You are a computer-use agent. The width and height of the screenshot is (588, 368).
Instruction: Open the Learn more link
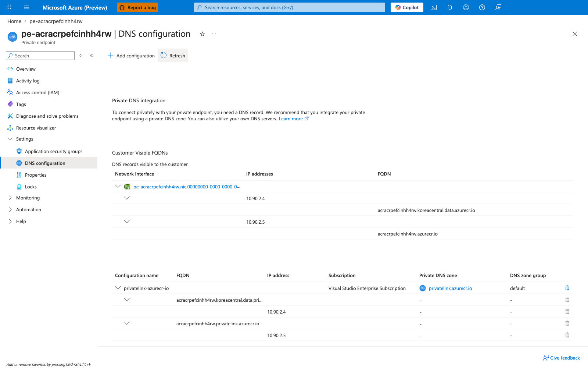coord(294,119)
